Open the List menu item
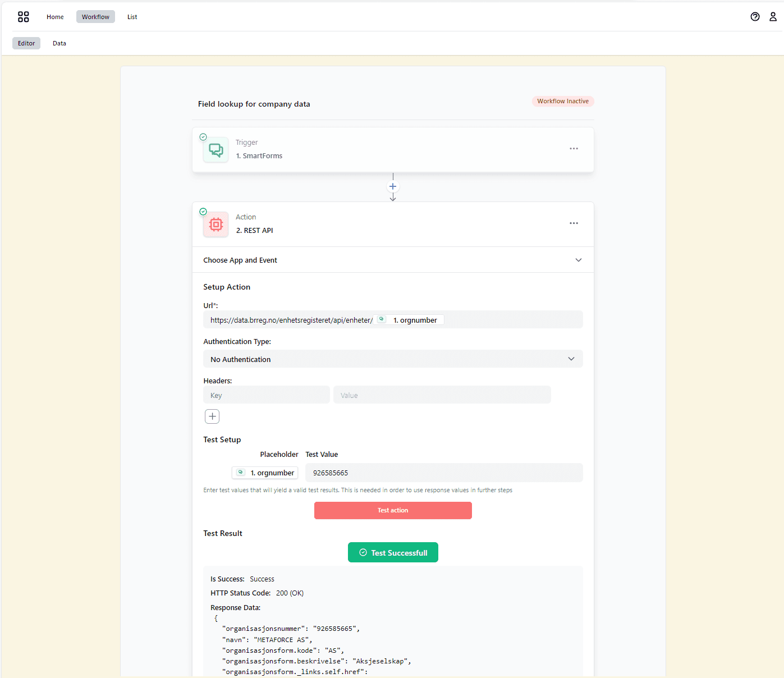Screen dimensions: 784x678 (132, 16)
